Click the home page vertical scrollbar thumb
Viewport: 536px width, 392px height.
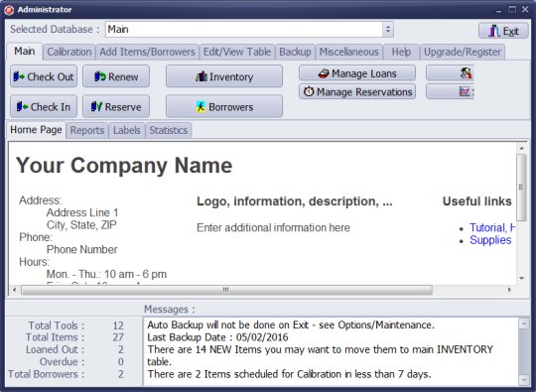[521, 187]
